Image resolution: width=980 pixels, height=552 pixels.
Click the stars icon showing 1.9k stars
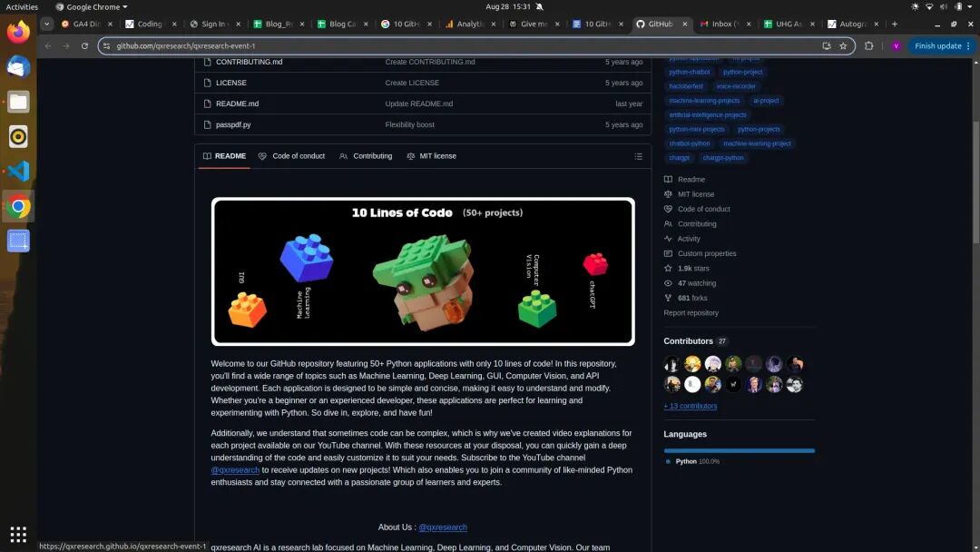[667, 268]
